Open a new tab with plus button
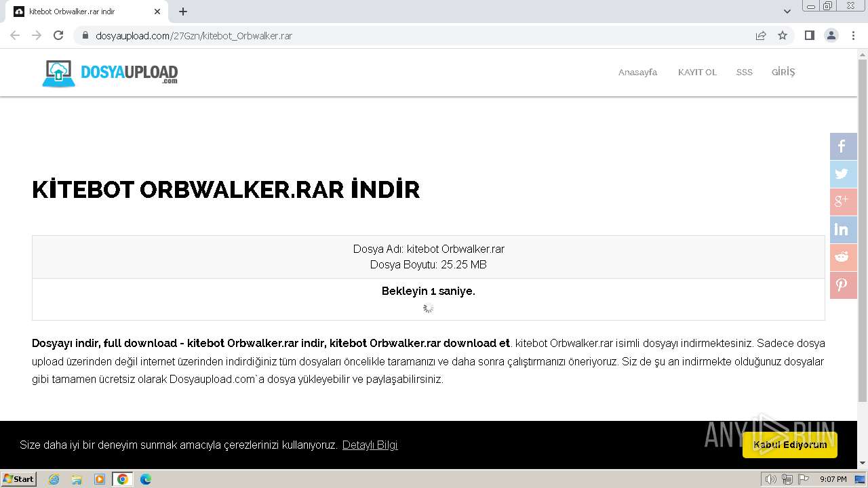Screen dimensions: 868x488 tap(183, 12)
